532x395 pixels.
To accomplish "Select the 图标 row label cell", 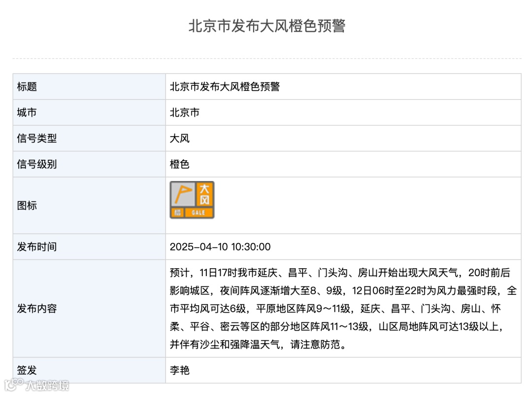I will 27,206.
